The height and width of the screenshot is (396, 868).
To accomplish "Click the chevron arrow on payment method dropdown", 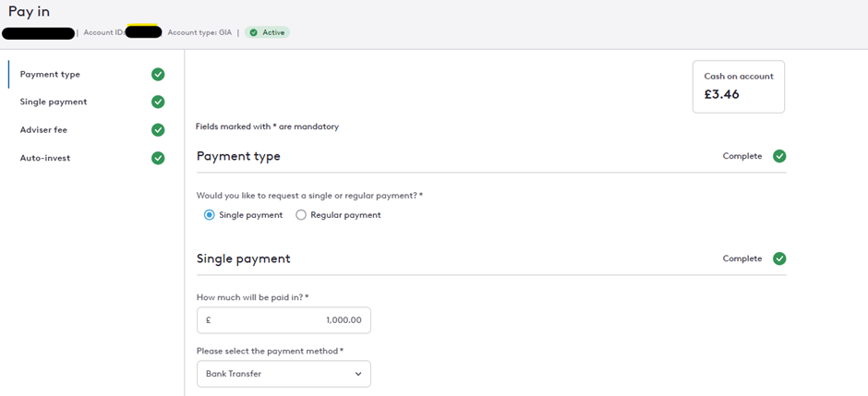I will (x=358, y=374).
